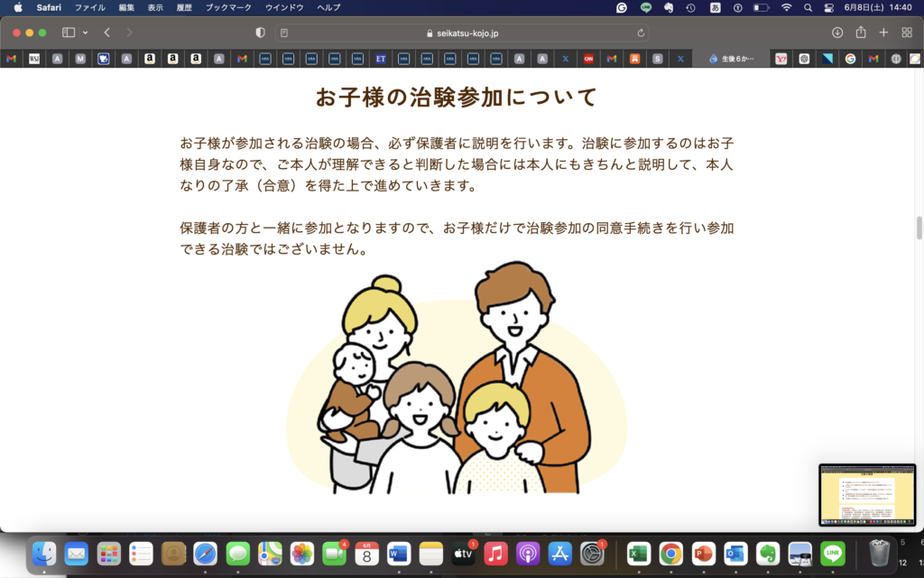Open the ブックマーク menu
The image size is (924, 578).
pos(228,7)
